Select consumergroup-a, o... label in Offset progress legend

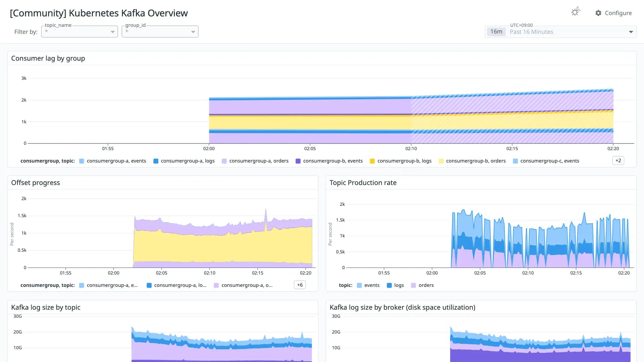click(x=247, y=285)
